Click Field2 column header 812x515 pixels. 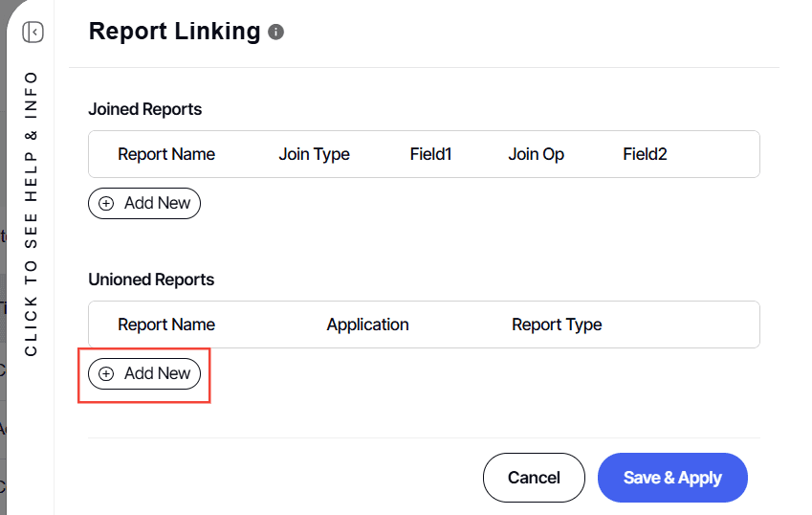coord(645,154)
